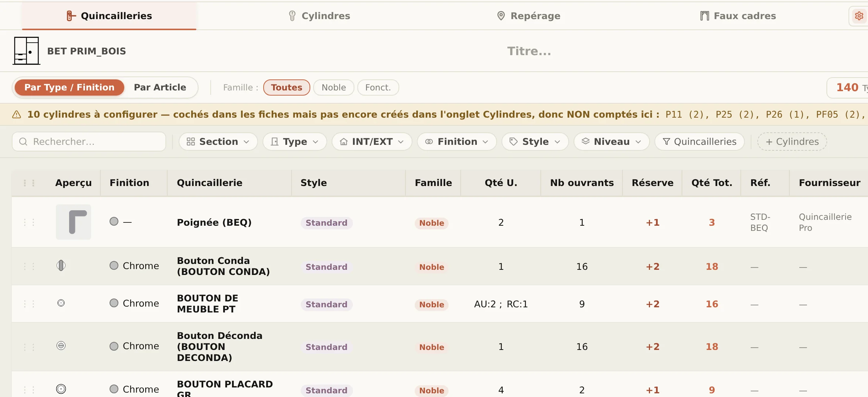Click the Style tag icon

tap(514, 142)
